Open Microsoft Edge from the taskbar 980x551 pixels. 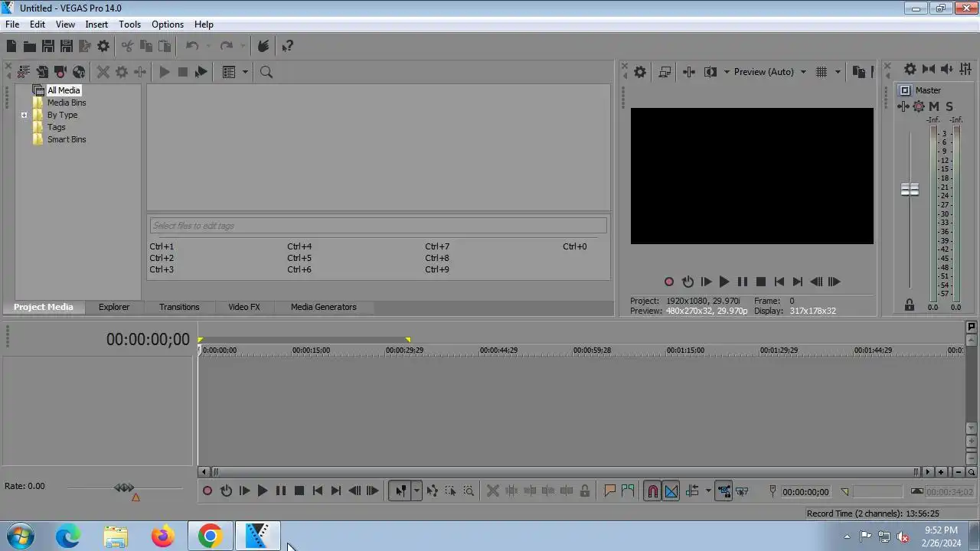click(x=68, y=536)
